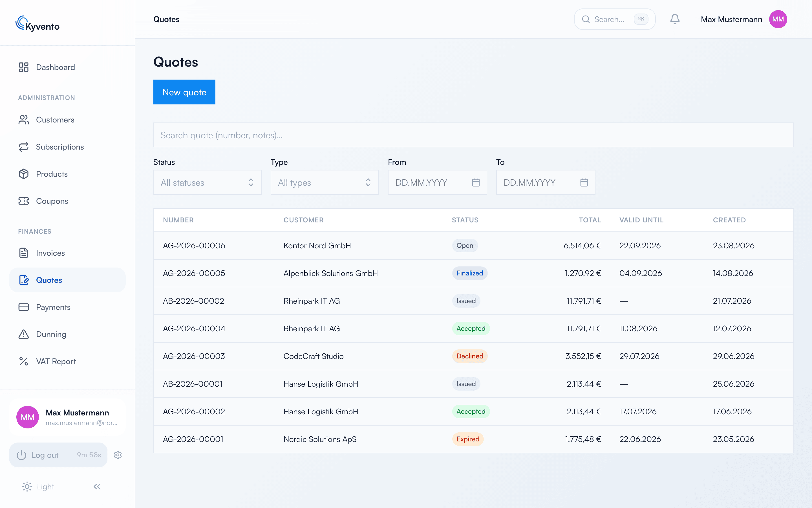The height and width of the screenshot is (508, 812).
Task: Click the Products box icon
Action: [23, 174]
